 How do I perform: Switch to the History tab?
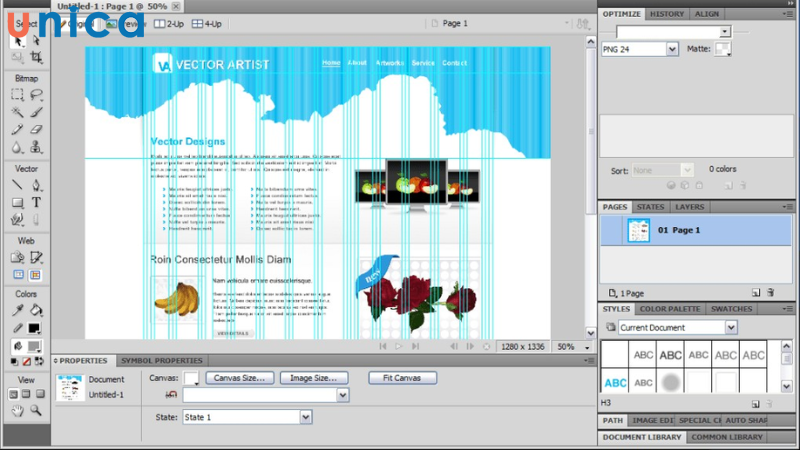coord(669,14)
